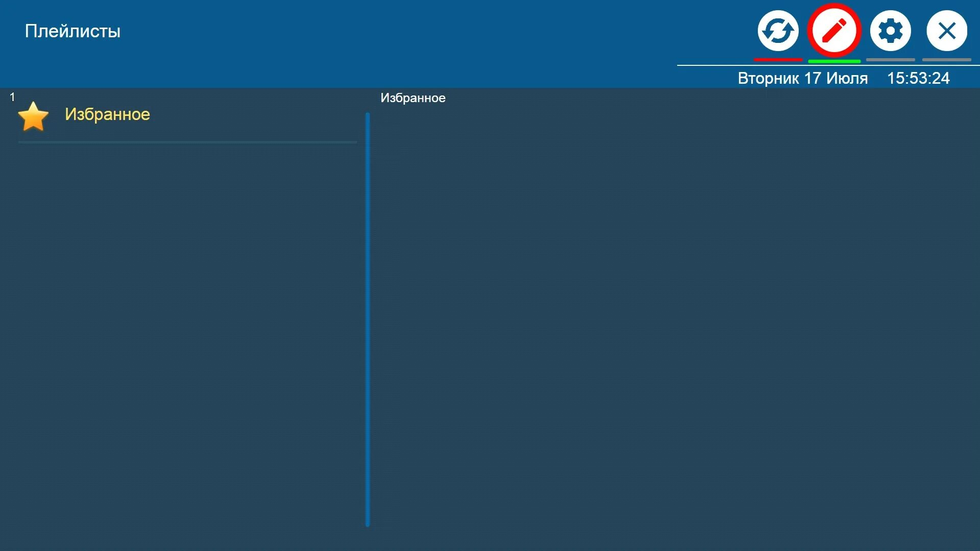The height and width of the screenshot is (551, 980).
Task: Click the vertical blue scrollbar divider
Action: pyautogui.click(x=367, y=320)
